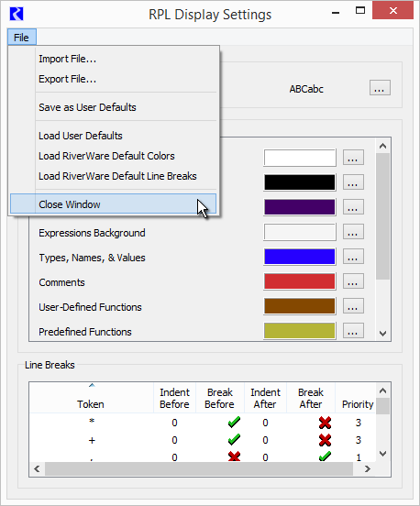Click the User-Defined Functions label
The height and width of the screenshot is (506, 420).
click(x=90, y=307)
